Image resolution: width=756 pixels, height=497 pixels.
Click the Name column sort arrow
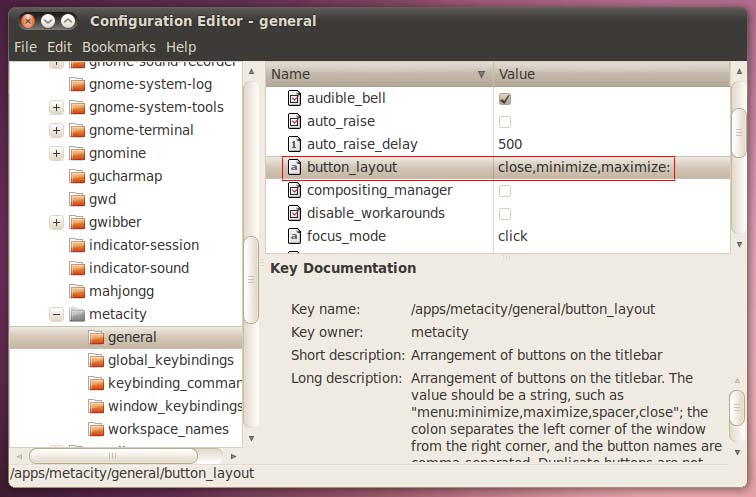coord(481,74)
